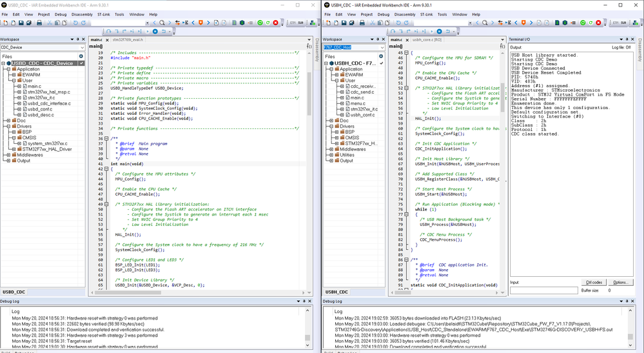Click Stop Debugging red icon in USBH_CDC
Viewport: 644px width, 353px height.
(x=598, y=23)
